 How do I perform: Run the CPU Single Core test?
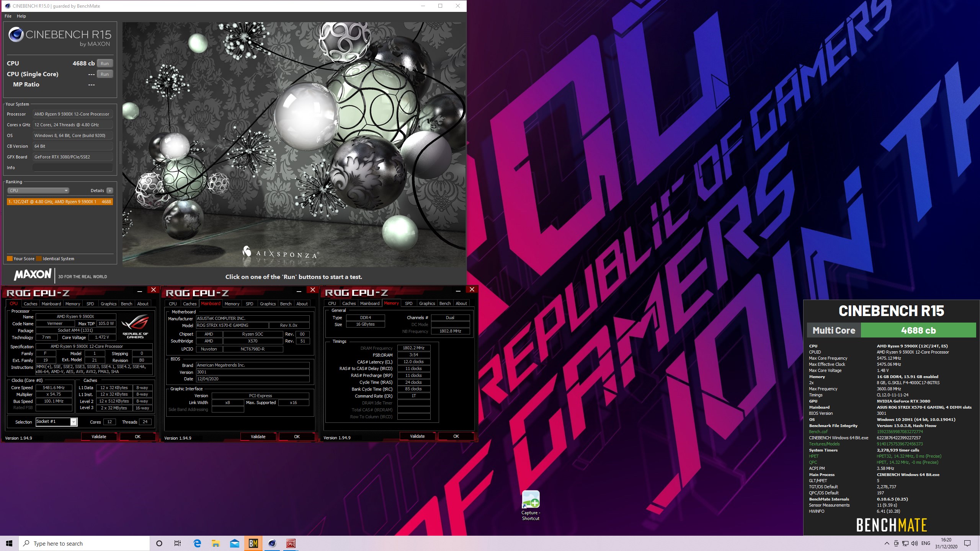[105, 74]
